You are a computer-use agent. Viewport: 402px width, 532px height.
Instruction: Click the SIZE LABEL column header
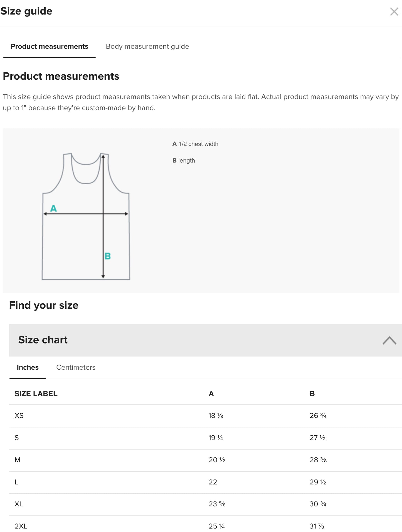pos(35,394)
